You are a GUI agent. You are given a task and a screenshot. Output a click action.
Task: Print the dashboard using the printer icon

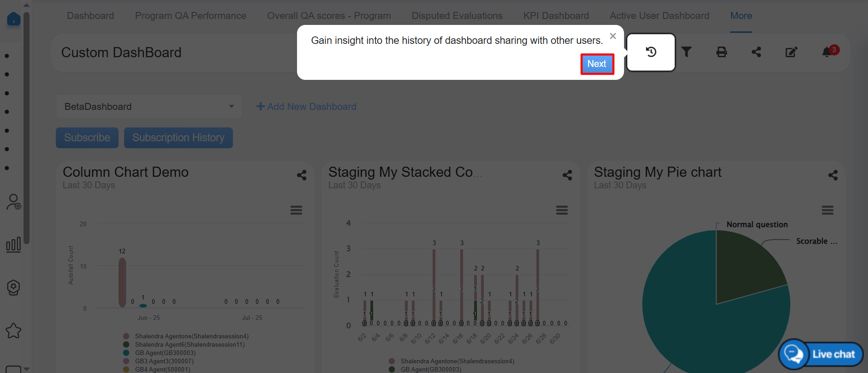click(x=721, y=52)
